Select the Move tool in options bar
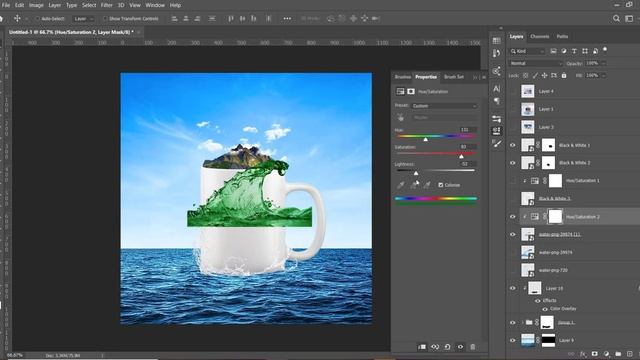Viewport: 640px width, 360px height. pyautogui.click(x=17, y=18)
